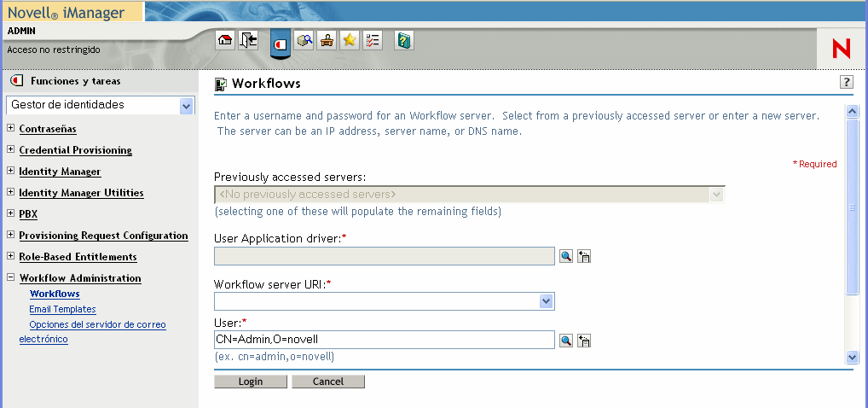Open object history for User Application driver
868x408 pixels.
[584, 256]
